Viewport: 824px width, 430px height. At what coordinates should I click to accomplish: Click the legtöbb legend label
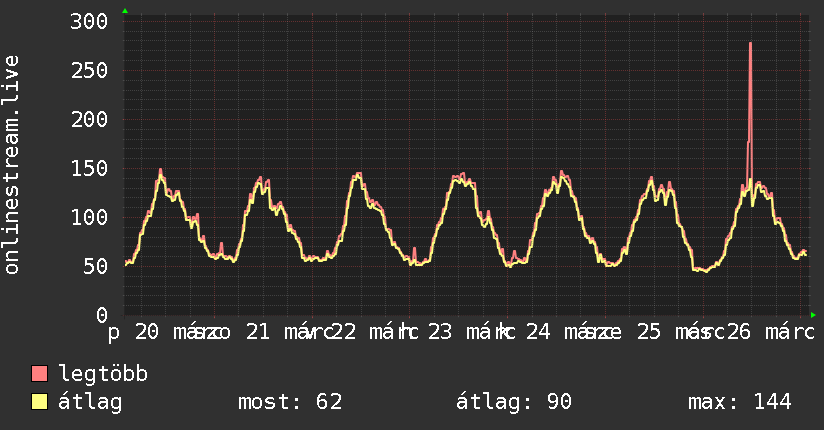pyautogui.click(x=103, y=374)
